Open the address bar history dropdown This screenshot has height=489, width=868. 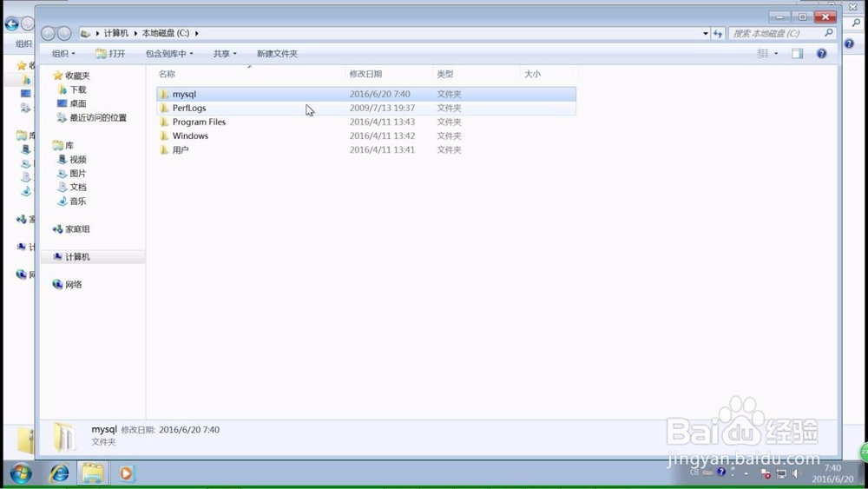coord(705,34)
